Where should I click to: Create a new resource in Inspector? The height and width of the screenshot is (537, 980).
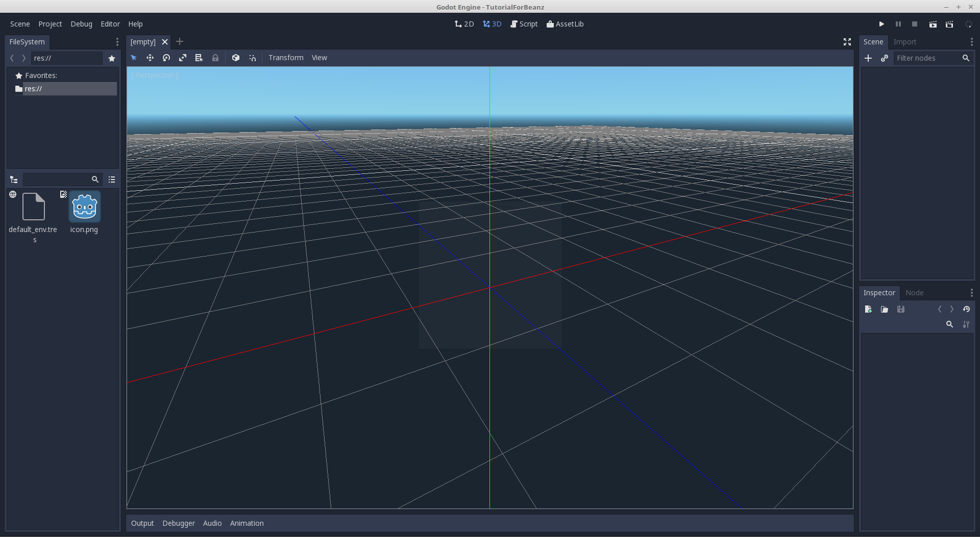[868, 309]
